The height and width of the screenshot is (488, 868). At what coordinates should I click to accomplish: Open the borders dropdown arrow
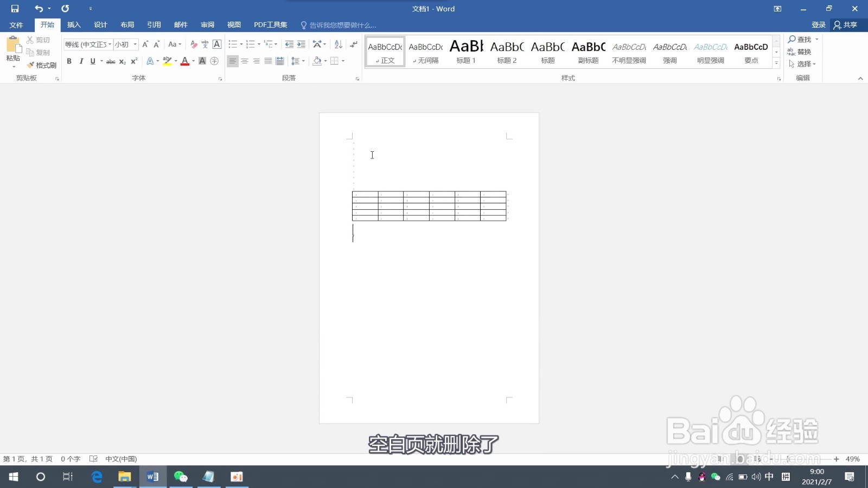click(x=343, y=61)
